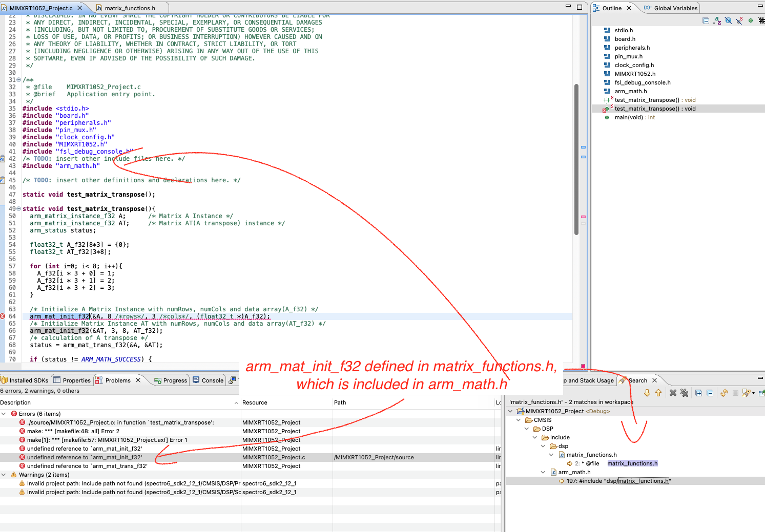Select main(void) in the Outline view
The height and width of the screenshot is (532, 765).
632,117
